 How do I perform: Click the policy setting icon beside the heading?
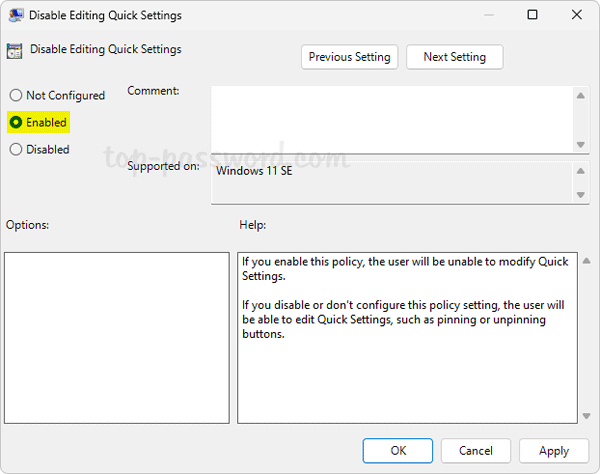point(15,50)
